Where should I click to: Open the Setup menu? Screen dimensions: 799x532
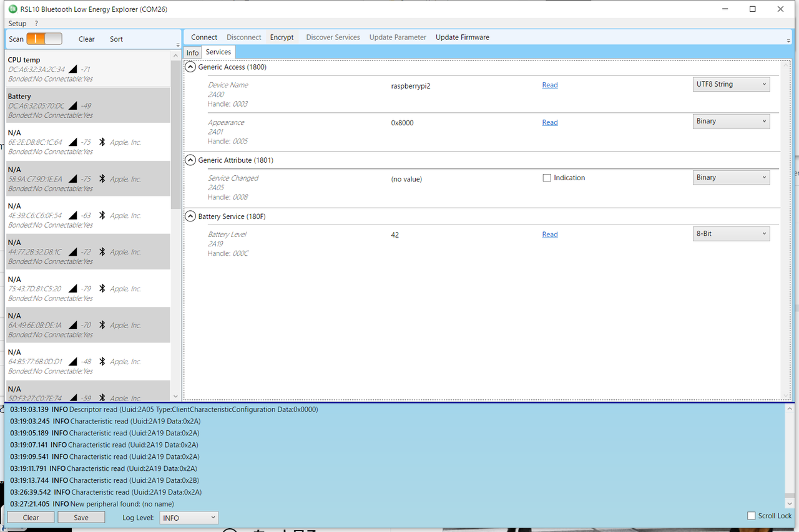click(17, 24)
